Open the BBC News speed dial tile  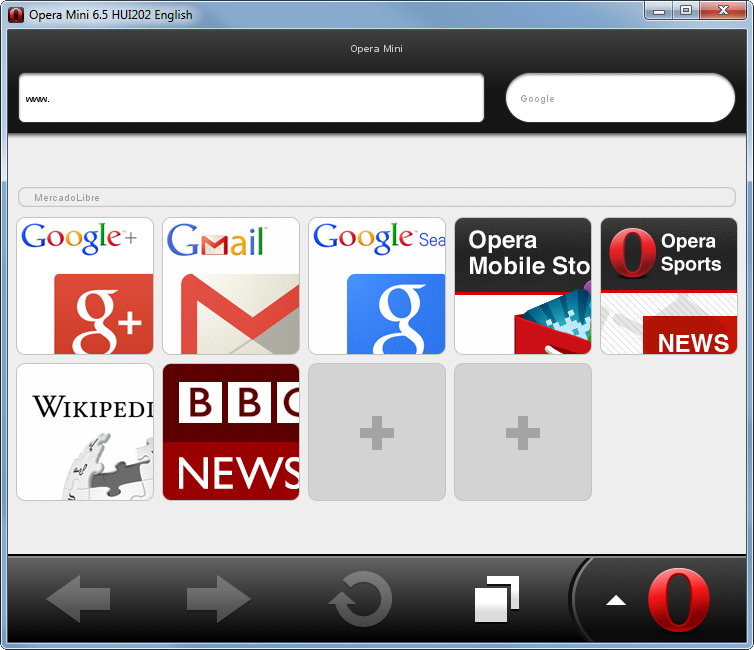[231, 432]
